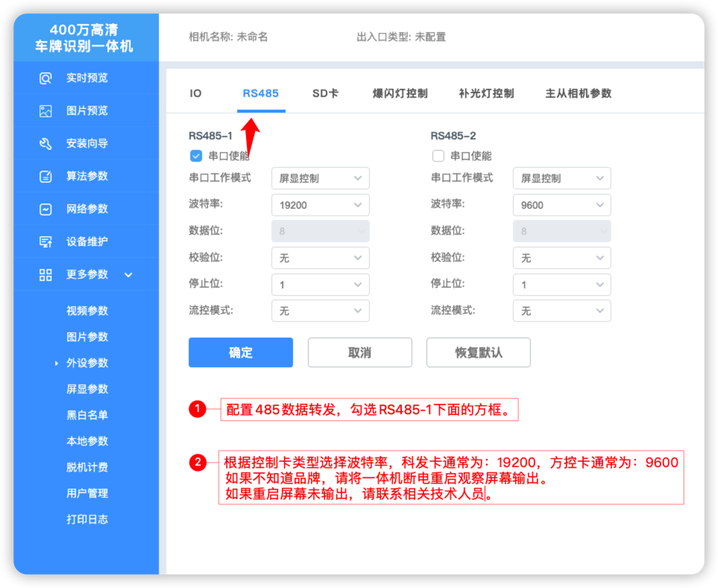
Task: Open 设备维护 using its sidebar icon
Action: pos(45,242)
